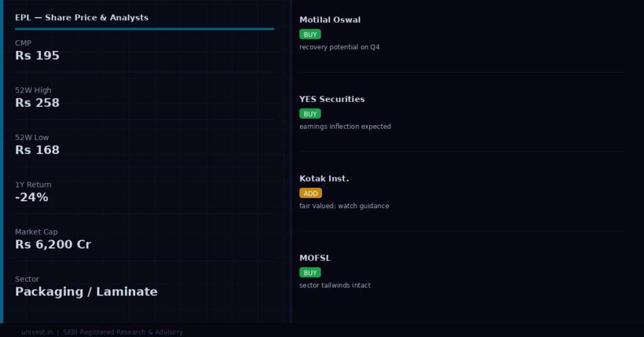The height and width of the screenshot is (337, 644).
Task: Click 'SEBI Registered Research & Advisory' footer text
Action: coord(123,332)
